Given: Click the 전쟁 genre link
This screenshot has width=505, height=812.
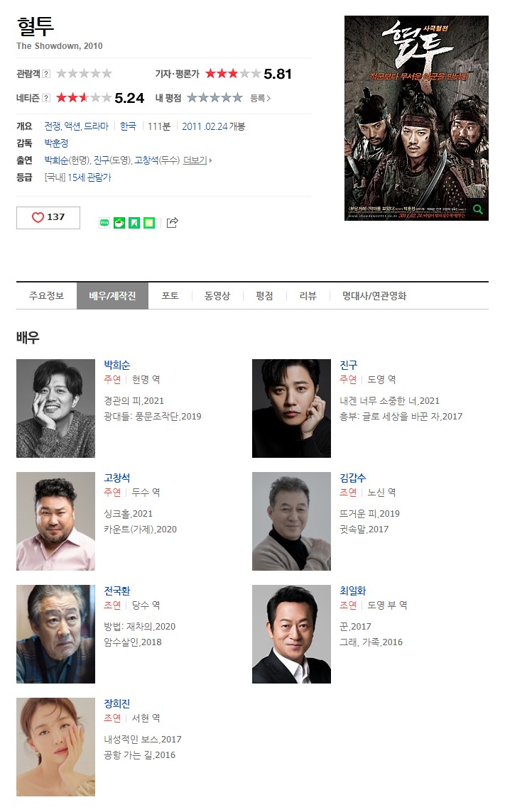Looking at the screenshot, I should click(53, 126).
